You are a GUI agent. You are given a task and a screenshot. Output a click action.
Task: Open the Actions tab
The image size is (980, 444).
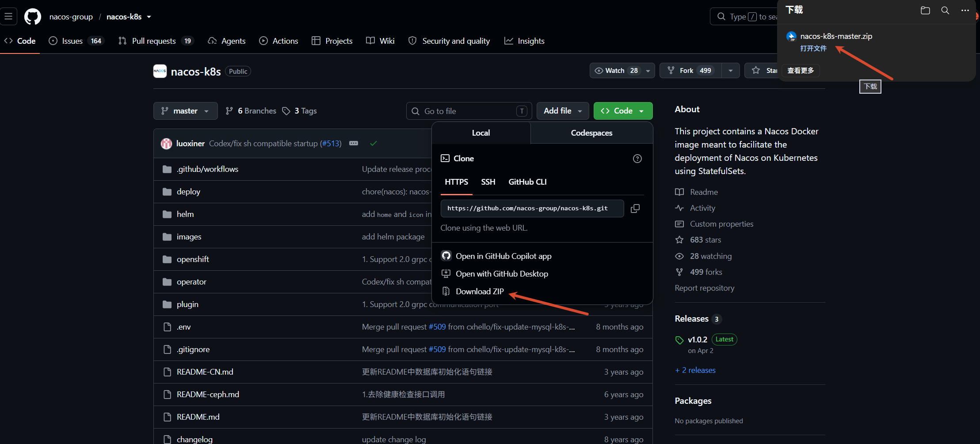click(278, 41)
